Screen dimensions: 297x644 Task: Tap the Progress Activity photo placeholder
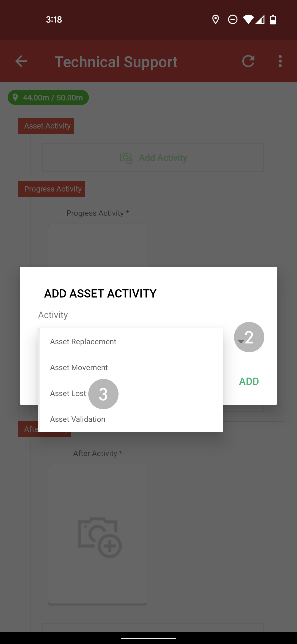pyautogui.click(x=98, y=245)
